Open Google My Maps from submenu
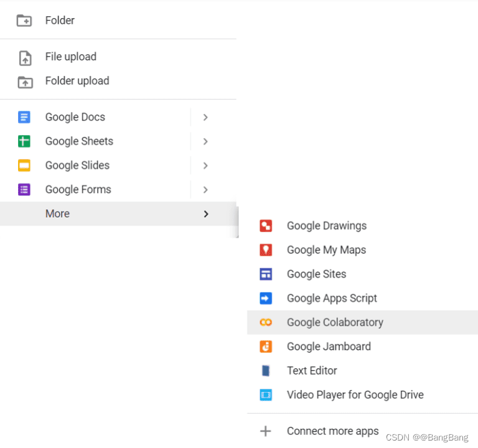Viewport: 478px width, 448px height. [362, 250]
